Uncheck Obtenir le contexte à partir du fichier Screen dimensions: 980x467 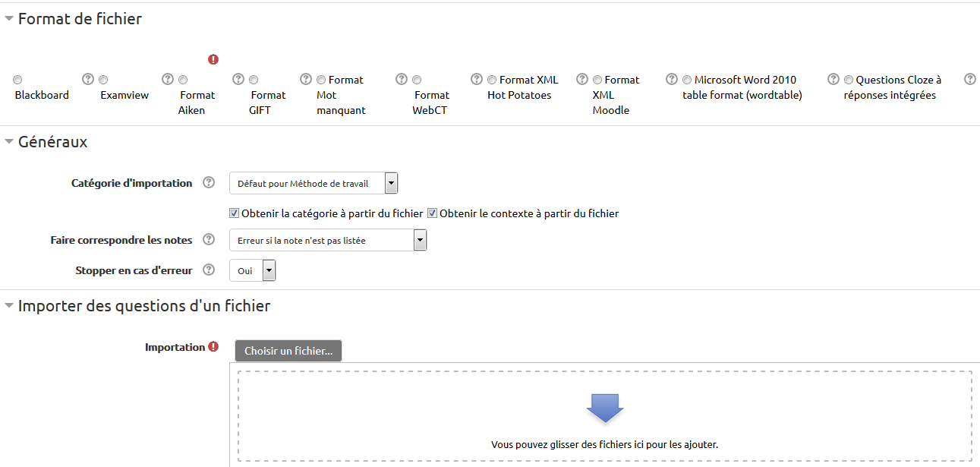point(433,213)
